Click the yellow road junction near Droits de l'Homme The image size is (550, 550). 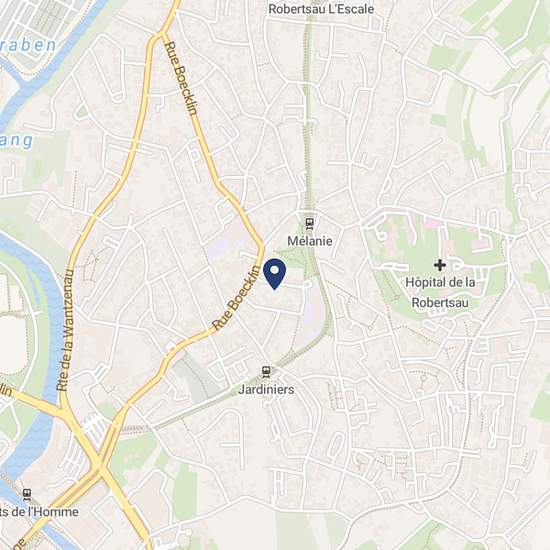pyautogui.click(x=100, y=468)
